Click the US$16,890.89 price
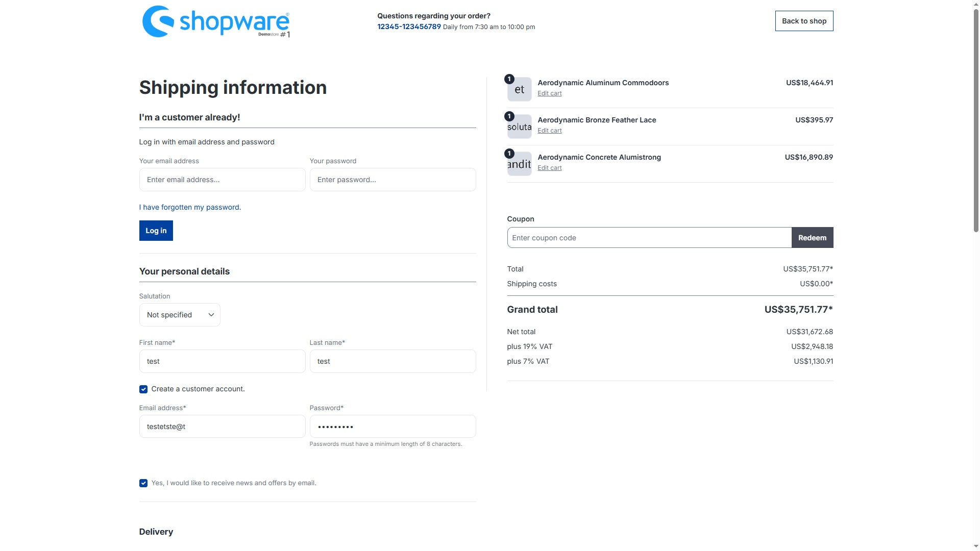The image size is (980, 551). tap(809, 157)
